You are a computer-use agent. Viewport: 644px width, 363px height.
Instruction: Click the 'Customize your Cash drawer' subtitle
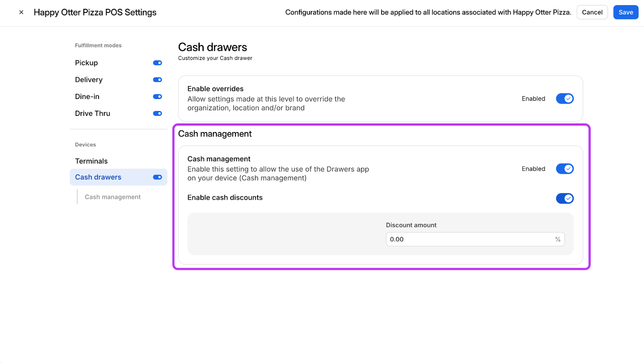pyautogui.click(x=215, y=58)
